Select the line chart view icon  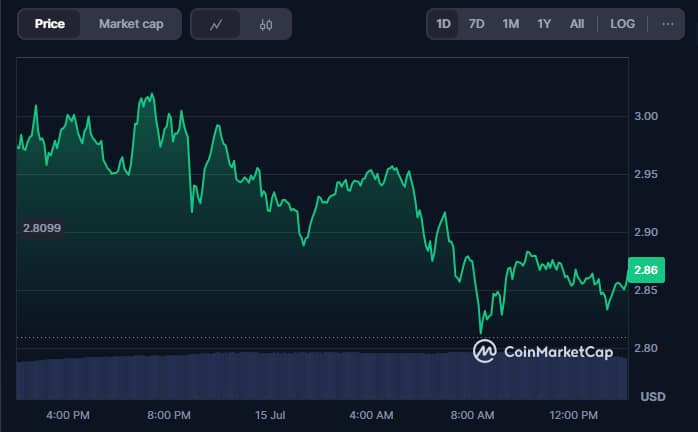[x=216, y=24]
